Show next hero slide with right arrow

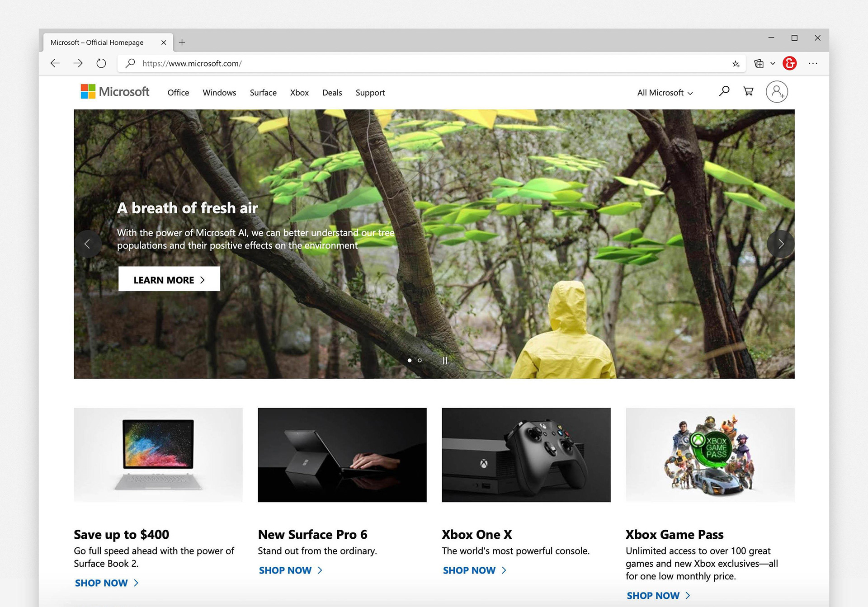[x=781, y=244]
